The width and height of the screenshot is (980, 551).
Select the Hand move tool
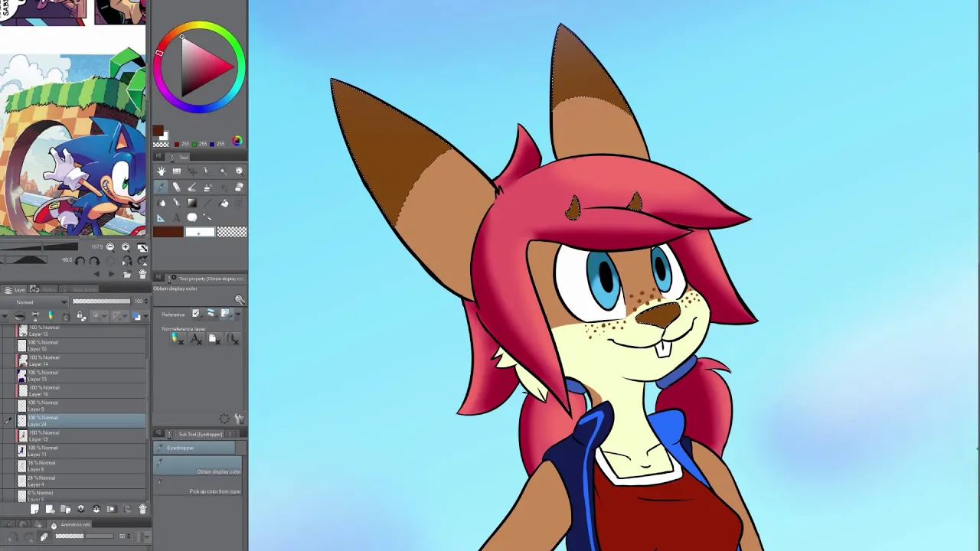pyautogui.click(x=162, y=171)
